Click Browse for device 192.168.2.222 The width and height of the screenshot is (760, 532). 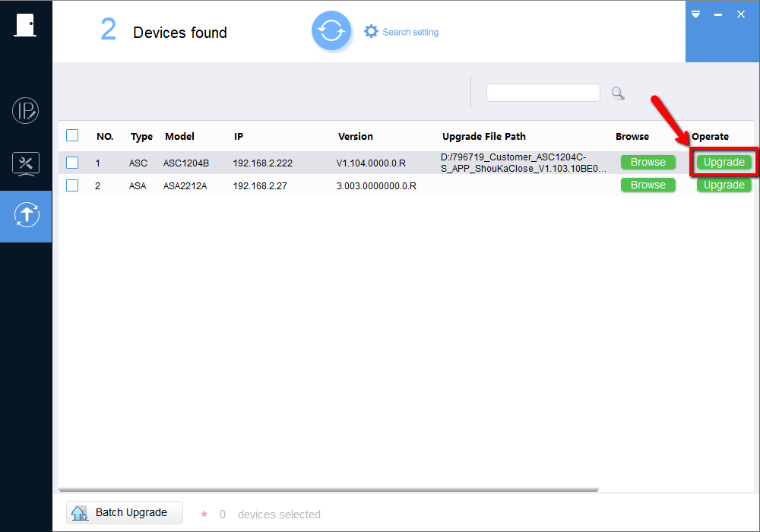pos(648,163)
